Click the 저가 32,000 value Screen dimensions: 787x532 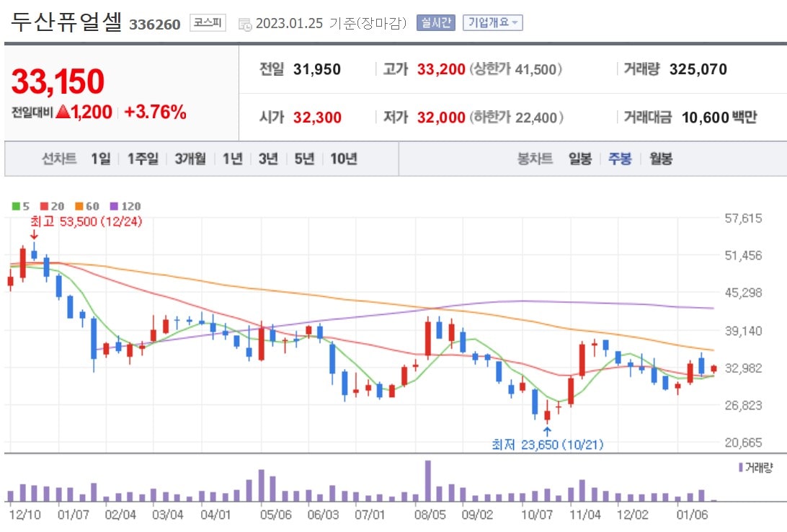[441, 118]
